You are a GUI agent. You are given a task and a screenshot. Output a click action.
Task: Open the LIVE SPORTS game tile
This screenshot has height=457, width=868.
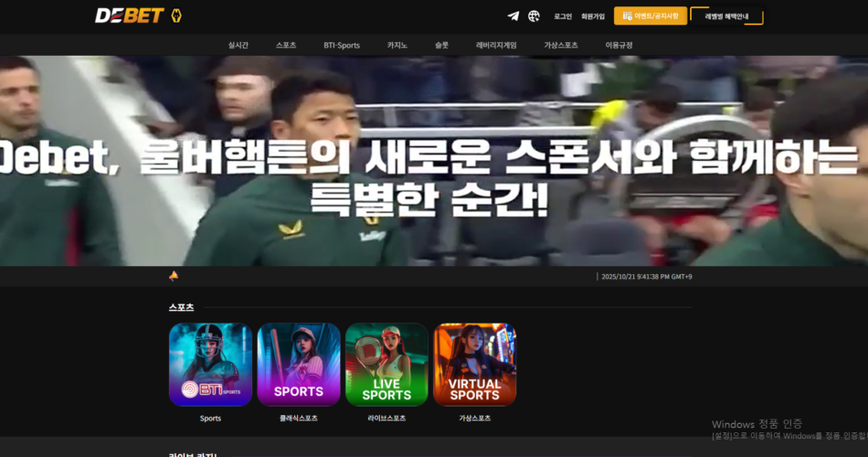tap(386, 364)
